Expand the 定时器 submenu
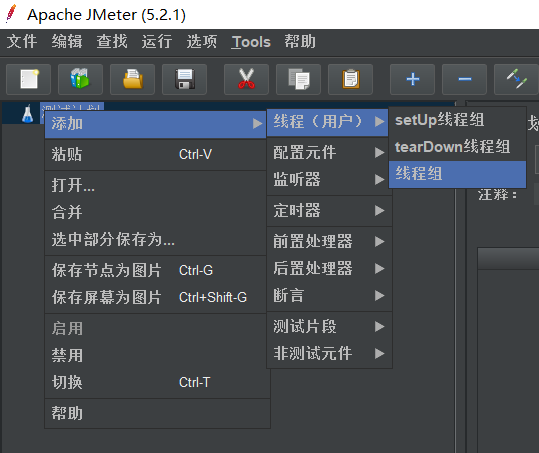This screenshot has width=539, height=453. click(x=329, y=210)
